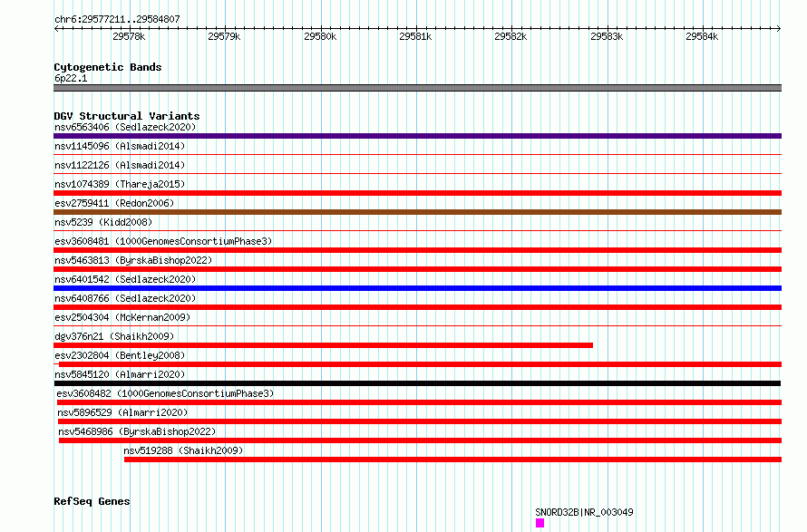This screenshot has height=532, width=807.
Task: Select the esv2504304 (McKernan2009) label
Action: pos(122,317)
